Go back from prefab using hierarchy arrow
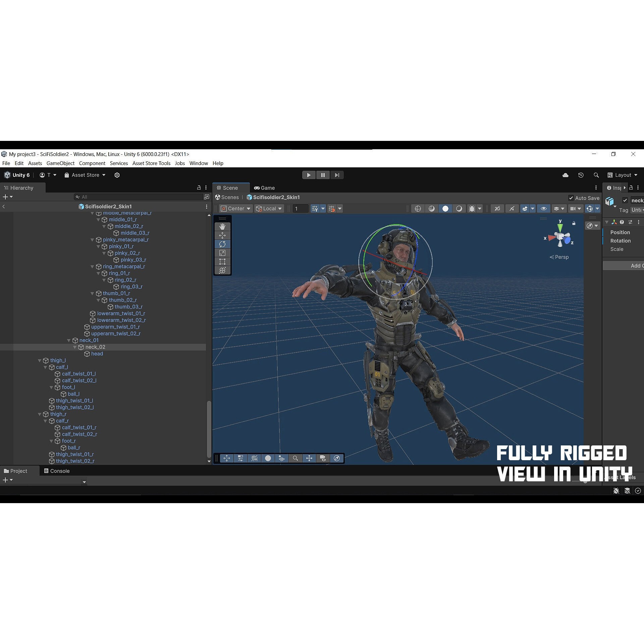644x644 pixels. [x=4, y=207]
